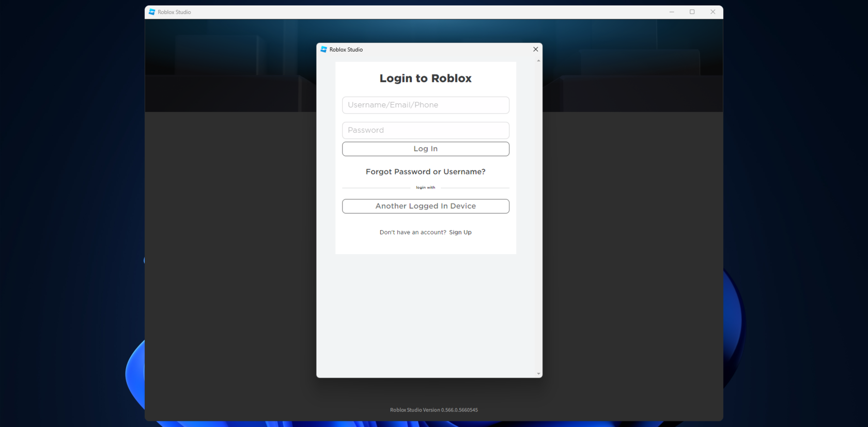
Task: Open the Sign Up link
Action: pyautogui.click(x=460, y=232)
